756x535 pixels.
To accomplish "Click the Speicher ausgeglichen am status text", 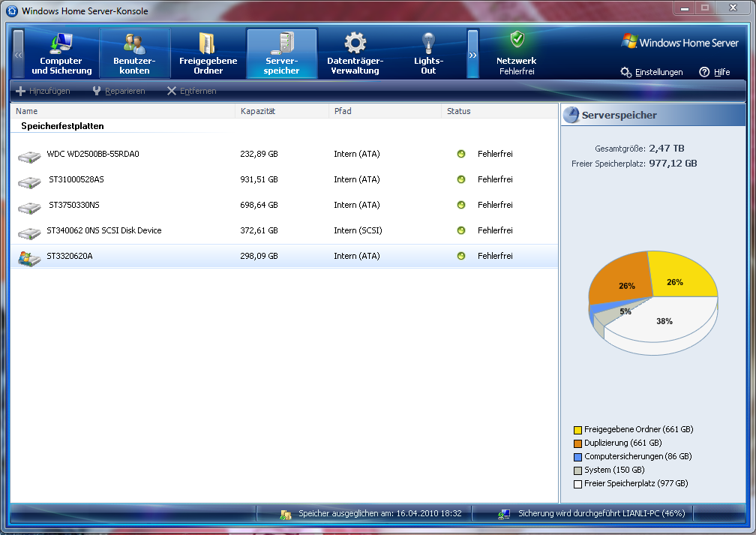I will coord(380,513).
